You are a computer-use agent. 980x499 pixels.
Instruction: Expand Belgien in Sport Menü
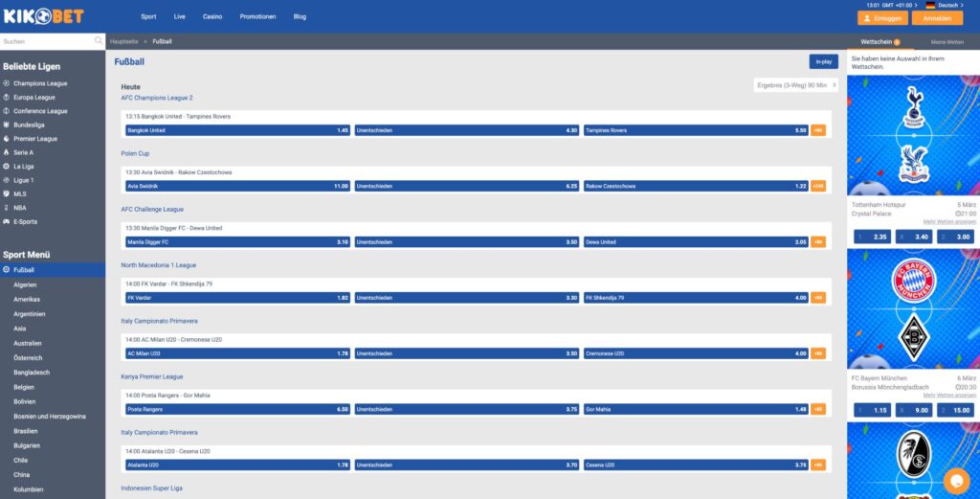24,387
